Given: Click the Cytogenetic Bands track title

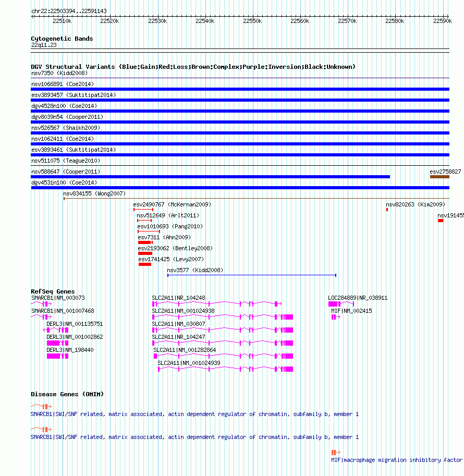Looking at the screenshot, I should [x=62, y=39].
